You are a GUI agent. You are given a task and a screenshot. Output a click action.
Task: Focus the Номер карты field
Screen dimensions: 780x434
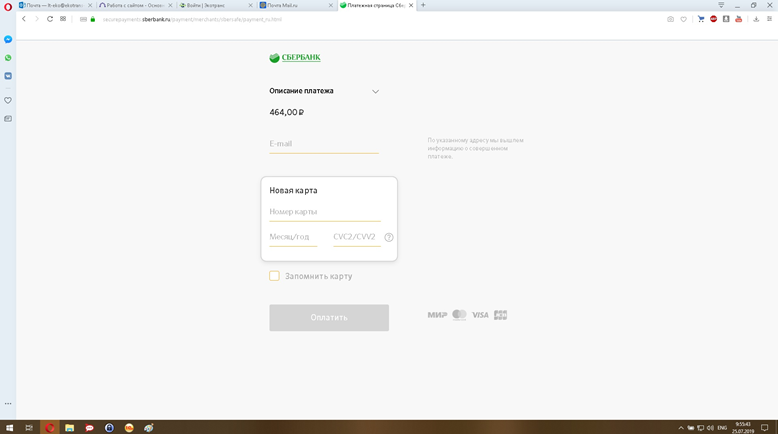[325, 212]
